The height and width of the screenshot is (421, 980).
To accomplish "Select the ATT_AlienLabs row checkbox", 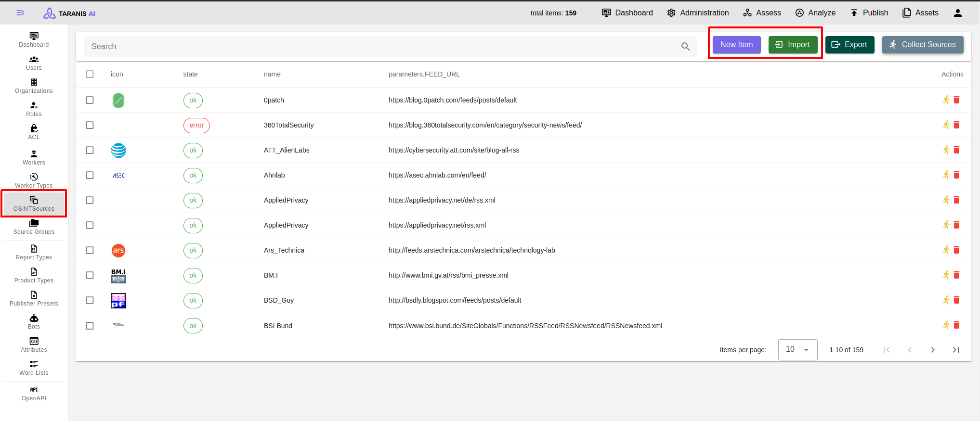I will 90,150.
